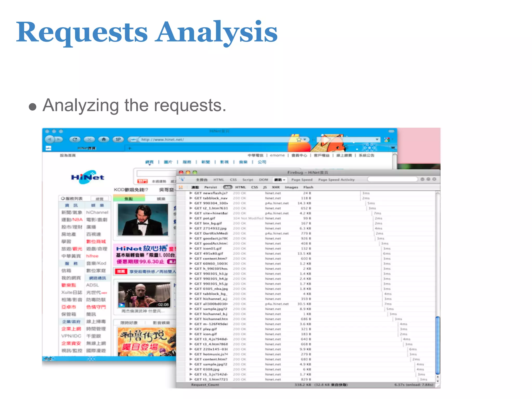Image resolution: width=532 pixels, height=399 pixels.
Task: Open a new browser tab with plus
Action: point(130,148)
